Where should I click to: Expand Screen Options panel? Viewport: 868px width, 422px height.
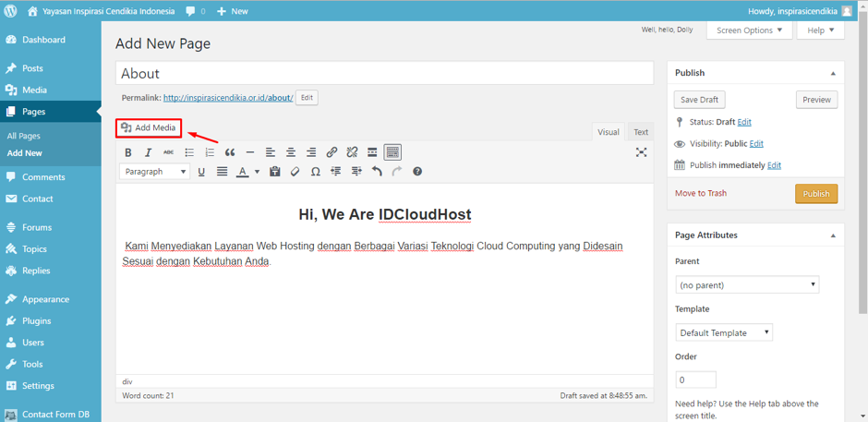click(750, 30)
